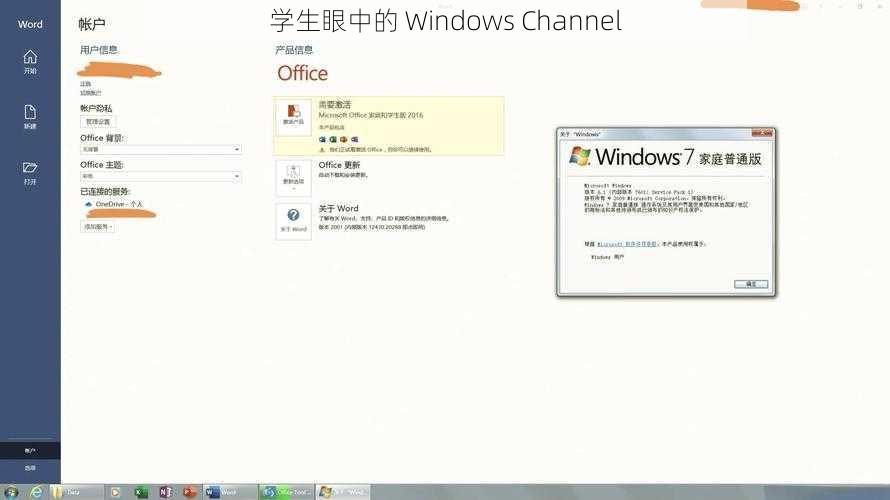Open the Microsoft 软件许可条款 license terms link
This screenshot has height=500, width=890.
pyautogui.click(x=627, y=244)
